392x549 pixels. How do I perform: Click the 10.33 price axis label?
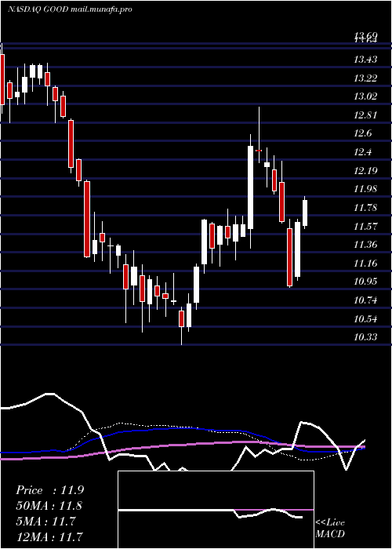coord(365,336)
